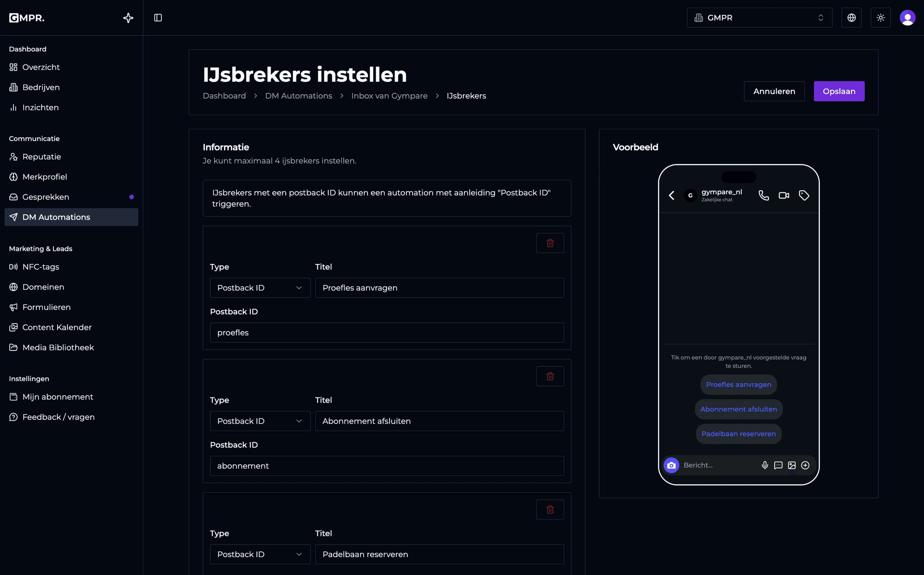Tap 'Abonnement afsluiten' chip in preview
The image size is (924, 575).
738,409
